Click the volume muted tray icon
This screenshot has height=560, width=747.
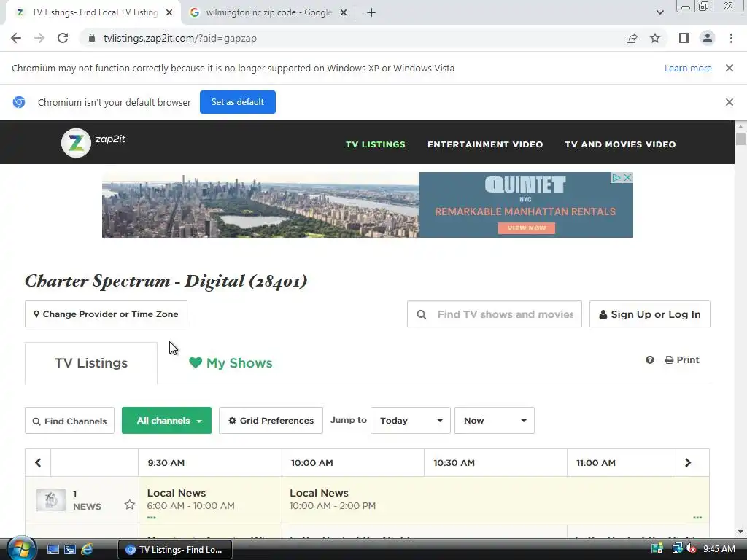(x=691, y=549)
